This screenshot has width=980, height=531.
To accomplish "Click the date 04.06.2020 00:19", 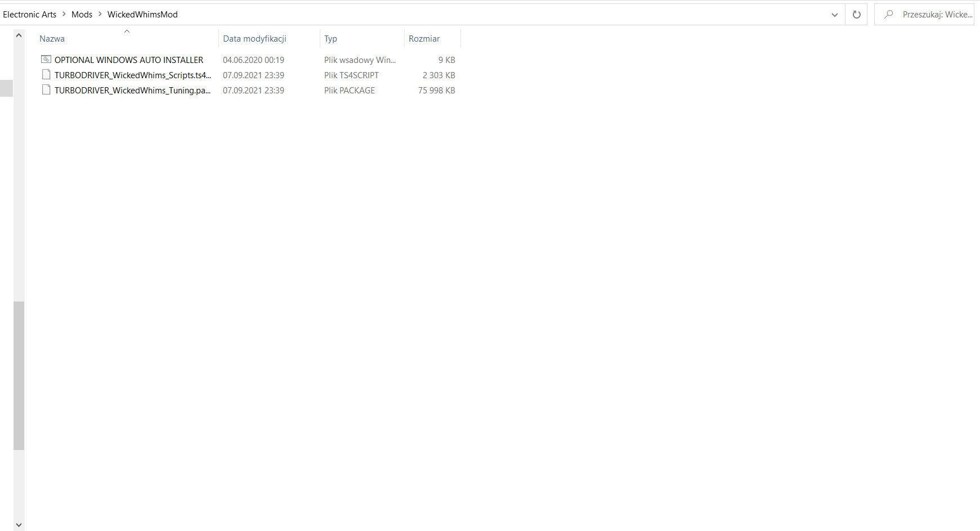I will (253, 60).
